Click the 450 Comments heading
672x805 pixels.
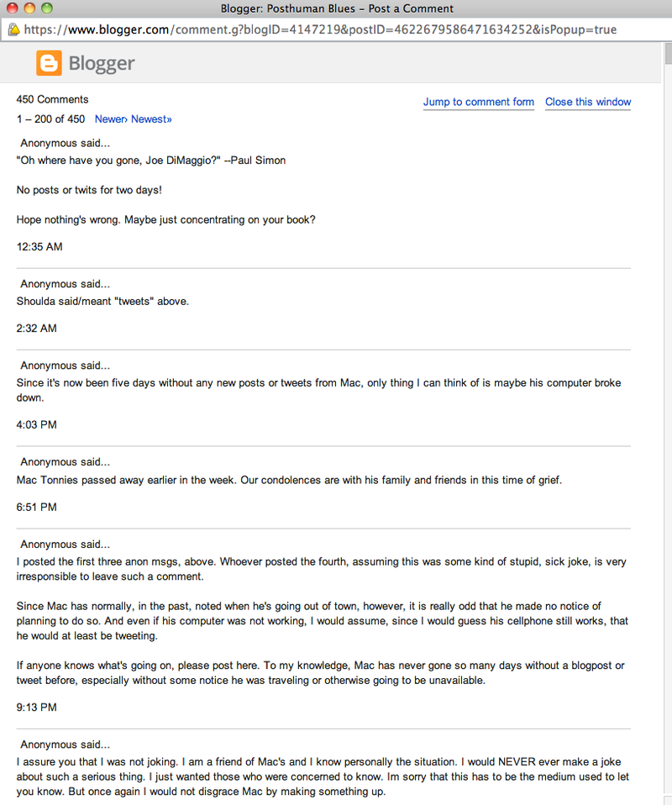tap(52, 99)
